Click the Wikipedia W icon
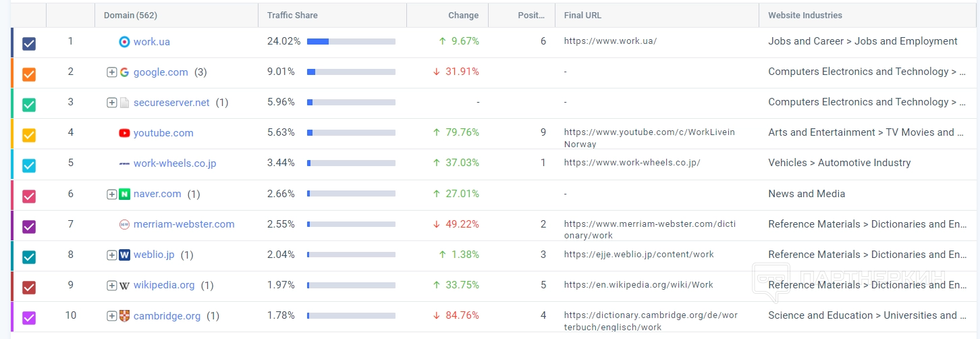This screenshot has height=339, width=980. tap(124, 286)
